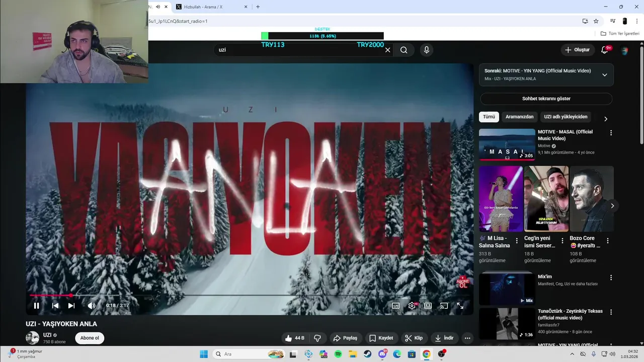Select UZI adlı yükleyiciden chip
Screen dimensions: 644x362
click(x=566, y=117)
